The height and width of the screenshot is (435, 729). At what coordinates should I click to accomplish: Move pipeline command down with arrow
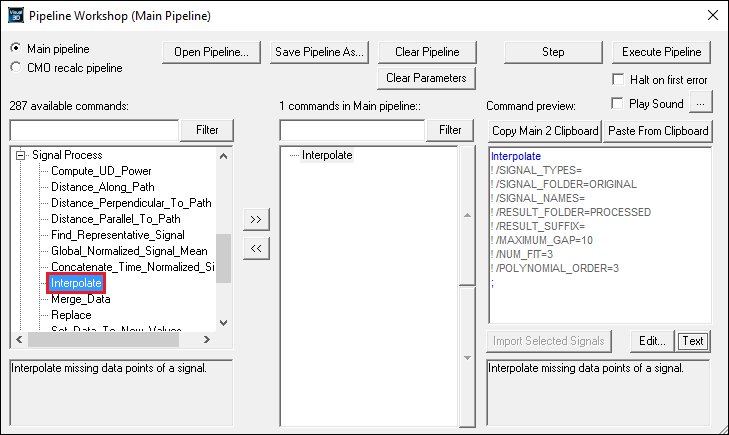point(468,357)
